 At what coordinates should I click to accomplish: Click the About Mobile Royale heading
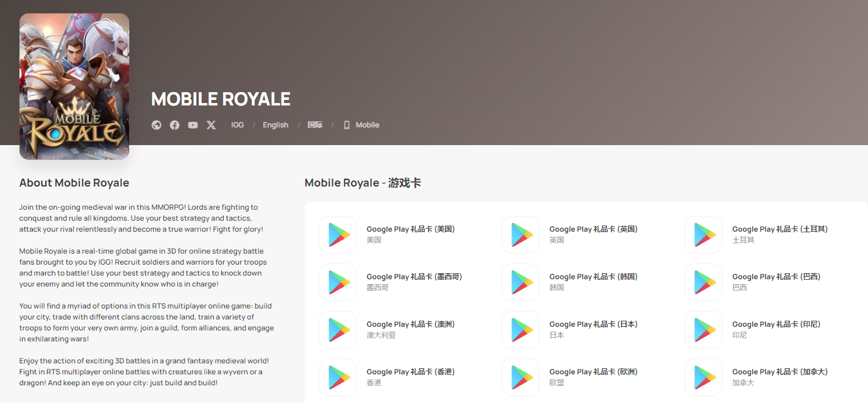pos(74,183)
